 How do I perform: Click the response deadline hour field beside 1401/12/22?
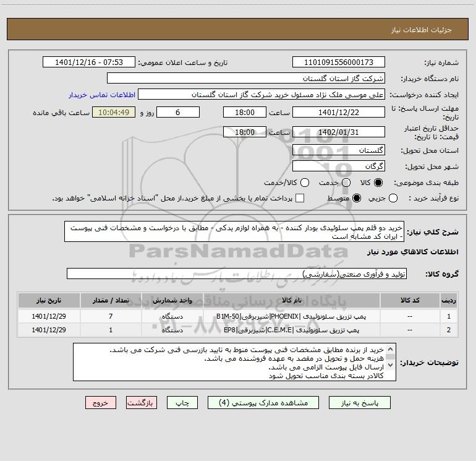pos(245,112)
